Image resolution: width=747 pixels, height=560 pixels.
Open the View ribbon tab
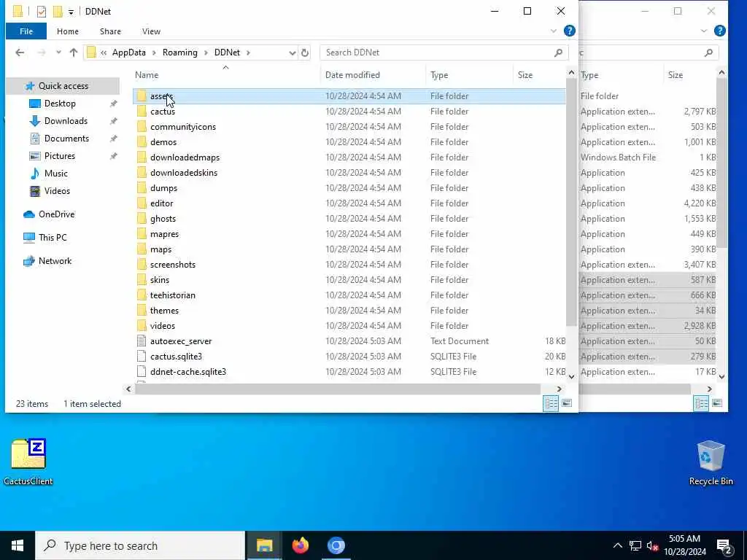[151, 31]
